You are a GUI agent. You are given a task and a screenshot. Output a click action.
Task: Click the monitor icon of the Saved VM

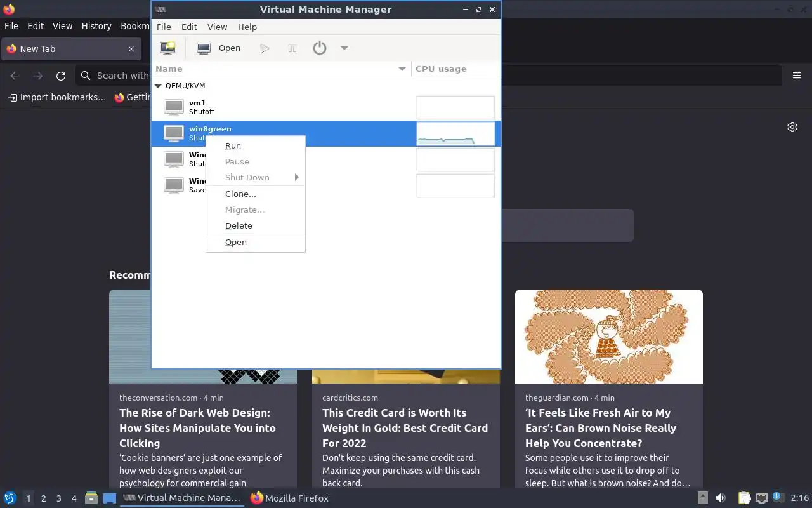174,185
